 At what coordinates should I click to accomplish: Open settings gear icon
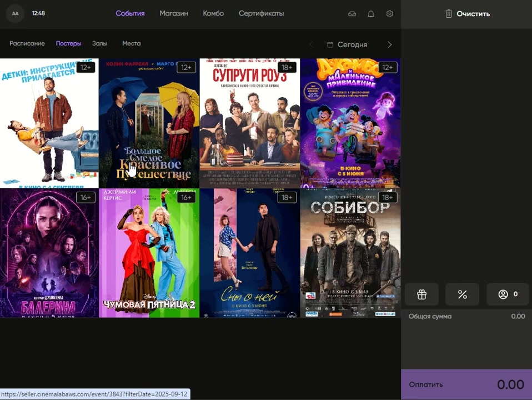389,14
